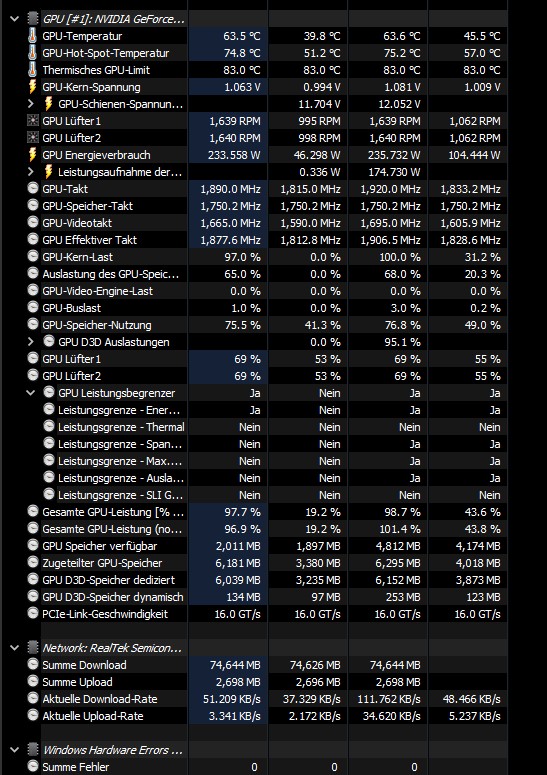
Task: Click the 174.730 W maximum value
Action: coord(394,172)
